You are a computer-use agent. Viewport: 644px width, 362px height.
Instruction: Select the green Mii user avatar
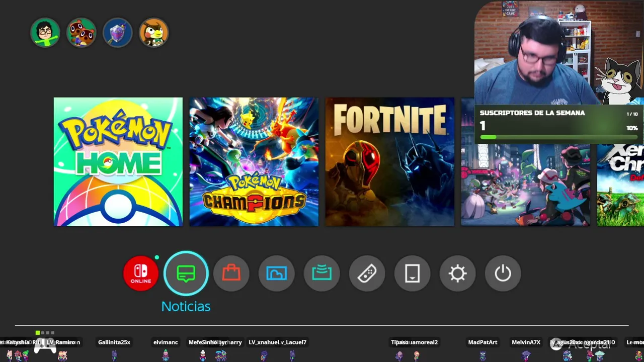pyautogui.click(x=45, y=33)
